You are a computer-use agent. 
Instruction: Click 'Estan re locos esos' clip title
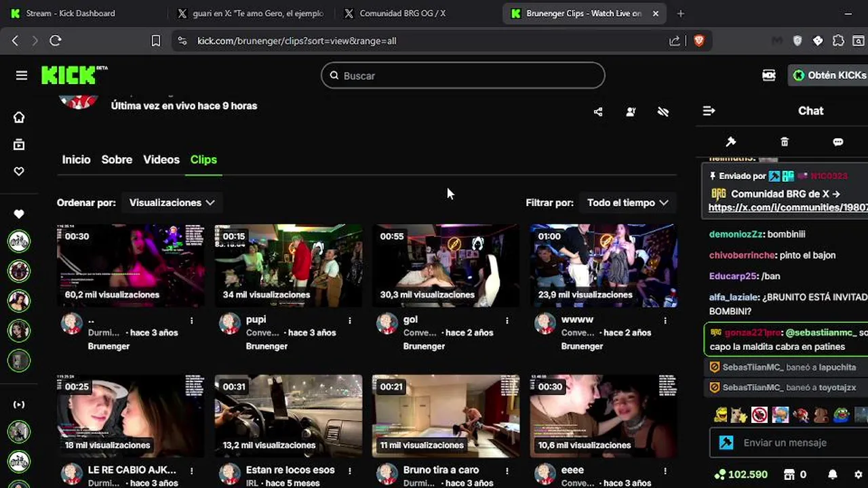pyautogui.click(x=290, y=470)
